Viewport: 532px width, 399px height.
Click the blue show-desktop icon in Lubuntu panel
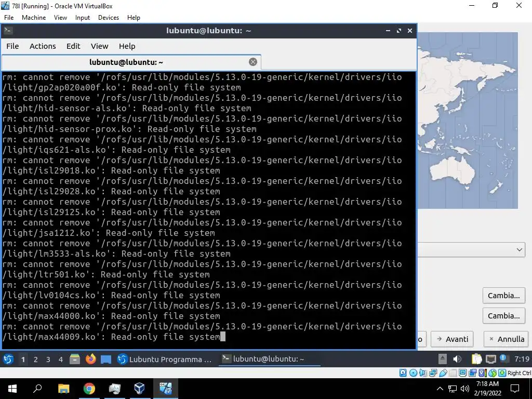pyautogui.click(x=106, y=360)
